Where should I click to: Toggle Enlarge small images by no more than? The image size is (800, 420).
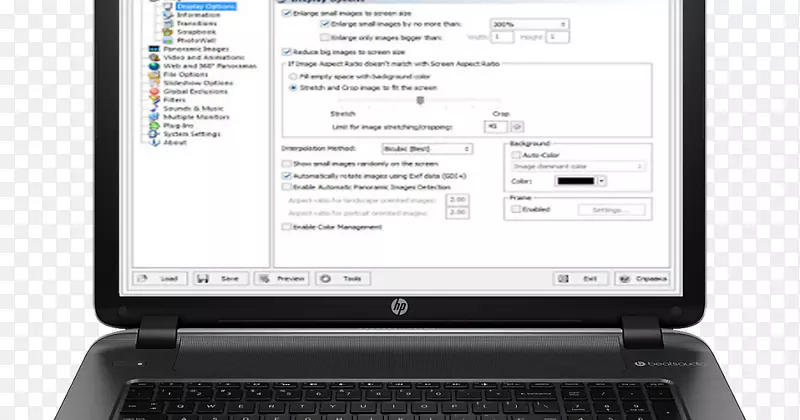pos(325,24)
